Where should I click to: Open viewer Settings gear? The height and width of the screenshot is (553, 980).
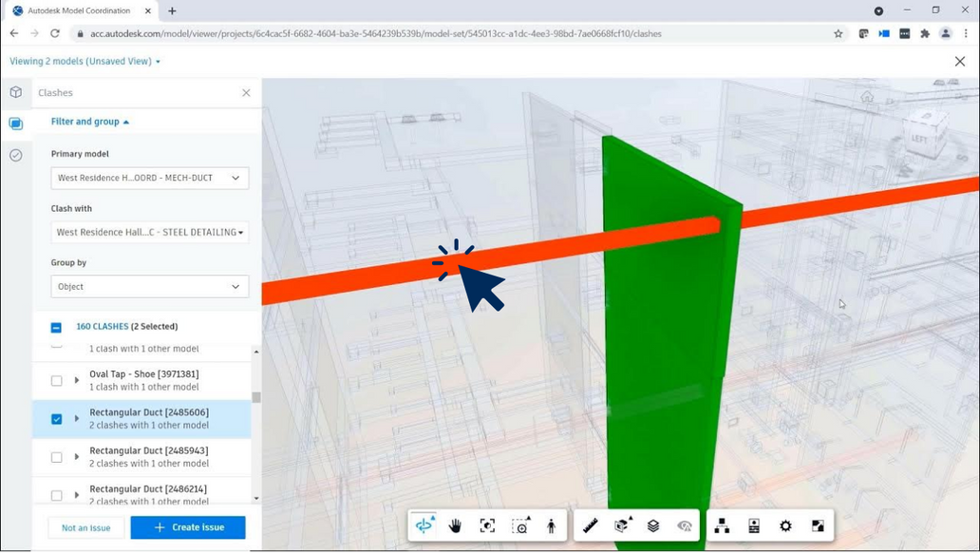pyautogui.click(x=785, y=525)
